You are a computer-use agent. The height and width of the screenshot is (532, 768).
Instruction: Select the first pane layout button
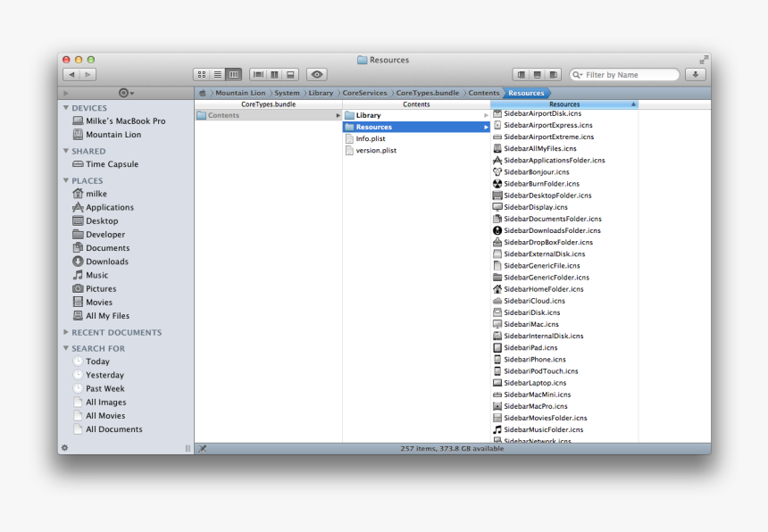[x=258, y=74]
